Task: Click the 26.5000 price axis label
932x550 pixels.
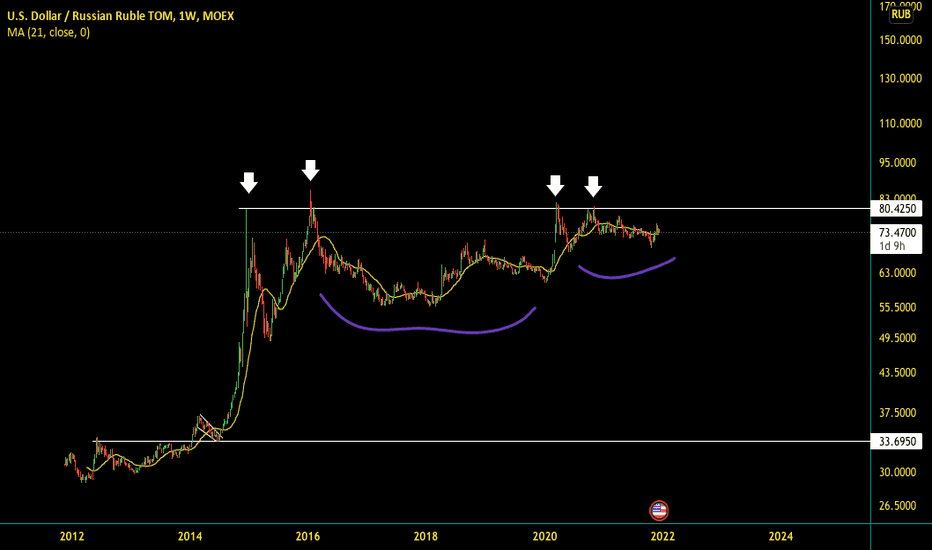Action: click(x=897, y=506)
